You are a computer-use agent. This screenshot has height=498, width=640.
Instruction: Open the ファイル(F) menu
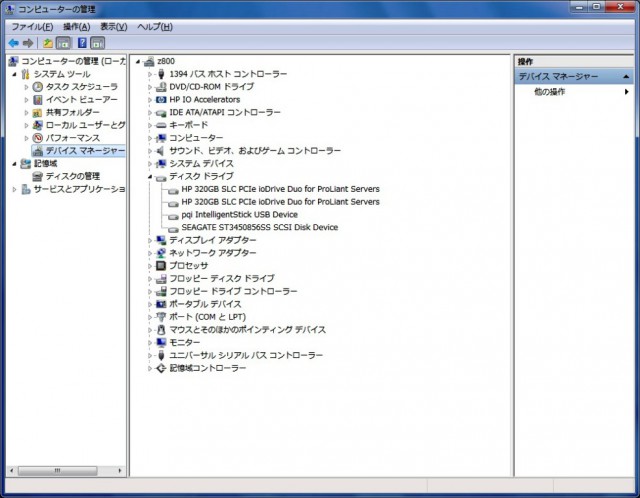pyautogui.click(x=32, y=26)
